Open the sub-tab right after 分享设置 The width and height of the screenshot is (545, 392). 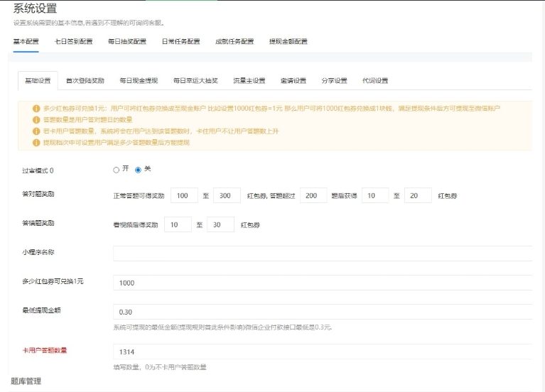tap(375, 81)
